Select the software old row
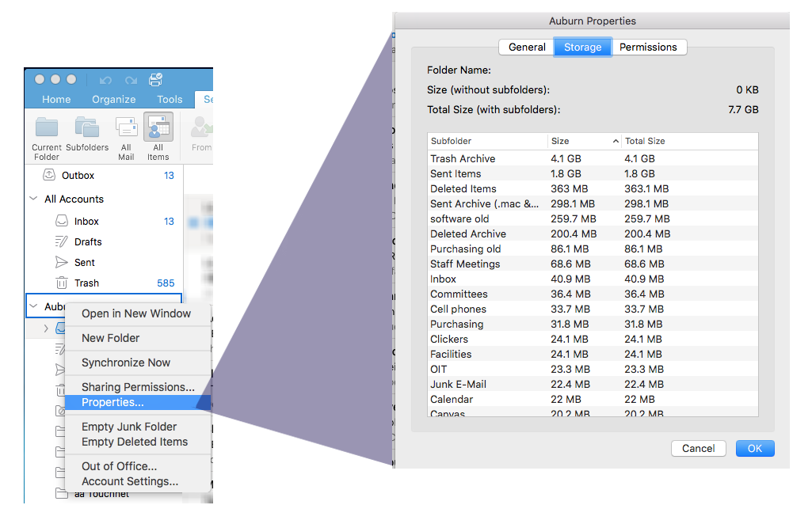This screenshot has height=524, width=812. point(593,218)
